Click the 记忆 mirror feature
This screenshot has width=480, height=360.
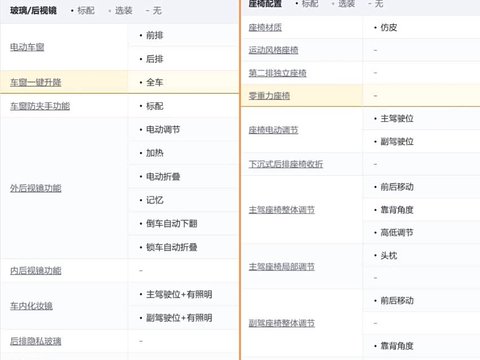click(x=155, y=200)
